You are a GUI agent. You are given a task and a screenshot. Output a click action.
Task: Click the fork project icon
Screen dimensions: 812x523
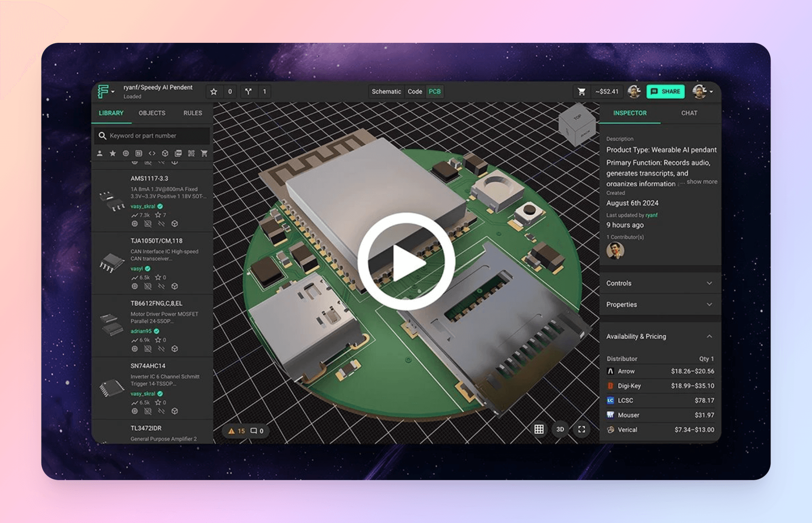click(249, 91)
